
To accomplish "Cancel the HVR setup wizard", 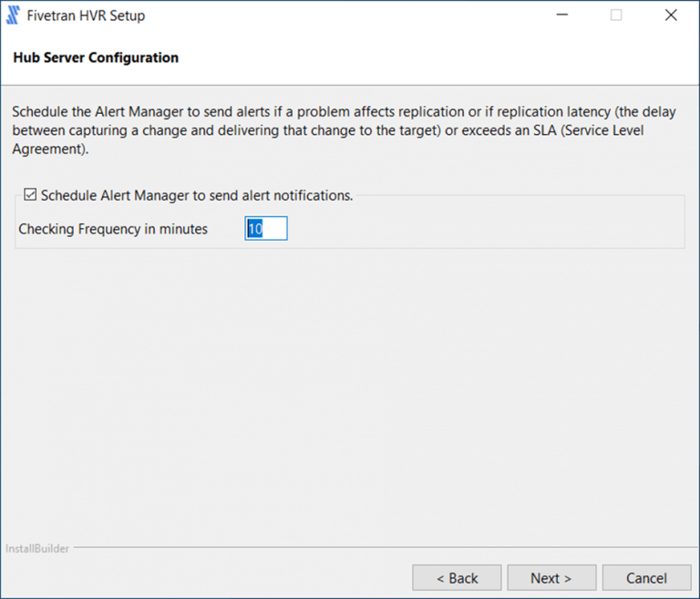I will (646, 578).
